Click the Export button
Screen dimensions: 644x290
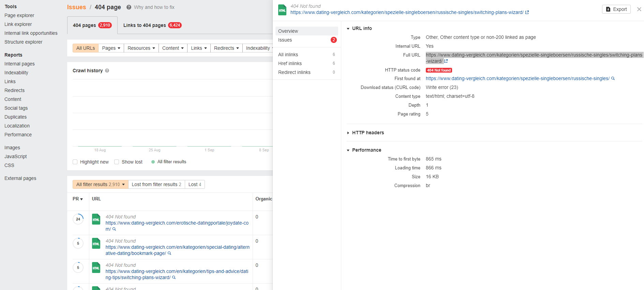(x=616, y=9)
